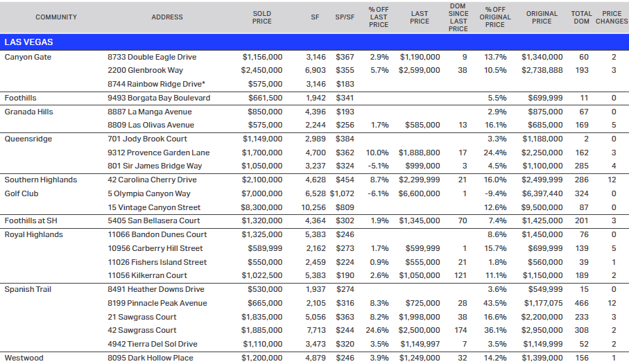The image size is (629, 364).
Task: Click the PRICE CHANGES column header
Action: [x=612, y=17]
